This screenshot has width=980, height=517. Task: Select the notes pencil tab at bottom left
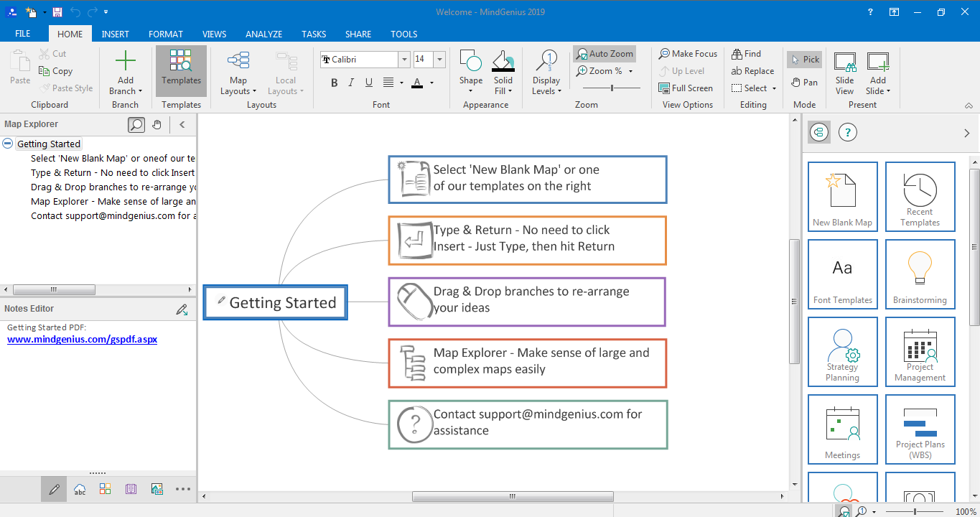(x=54, y=490)
